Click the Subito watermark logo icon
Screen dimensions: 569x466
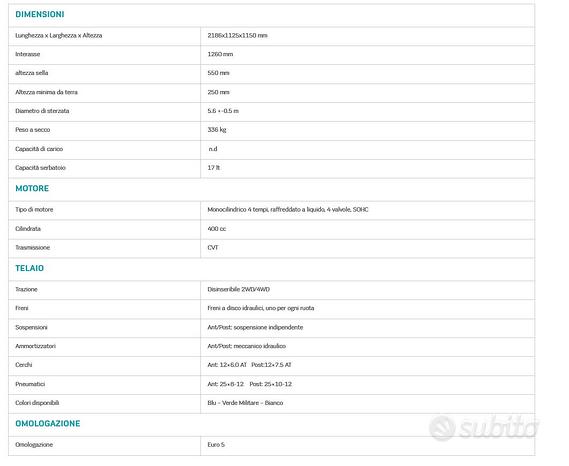click(442, 428)
